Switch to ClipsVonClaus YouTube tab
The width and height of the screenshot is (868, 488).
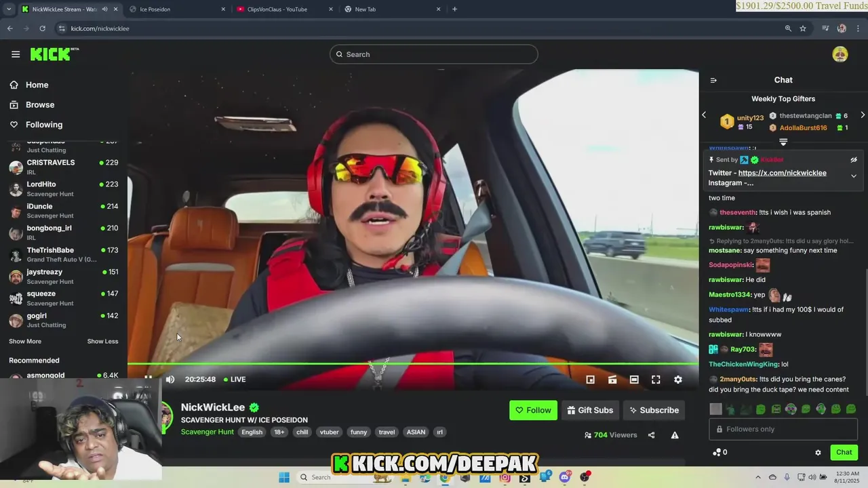coord(285,9)
